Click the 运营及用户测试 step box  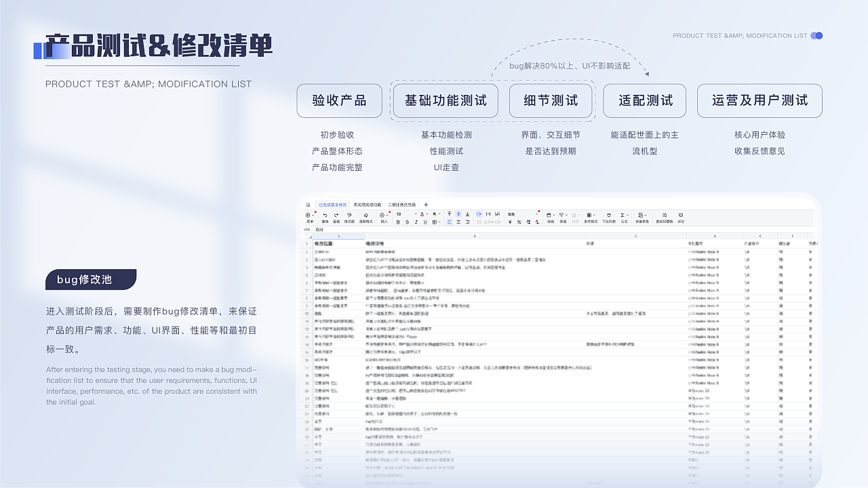(759, 100)
